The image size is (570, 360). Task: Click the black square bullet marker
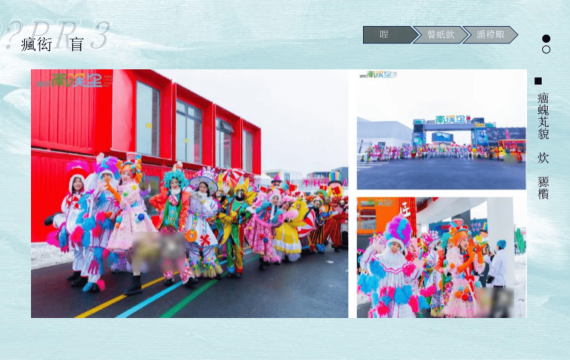pos(538,81)
